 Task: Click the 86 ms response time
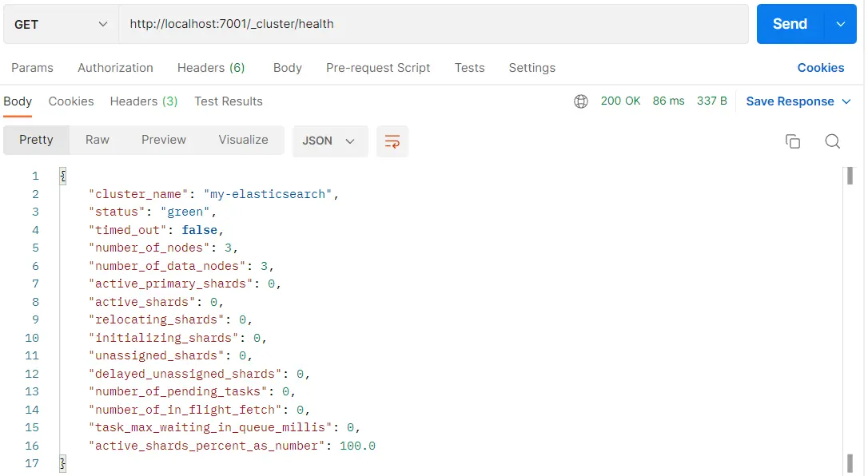[x=668, y=101]
